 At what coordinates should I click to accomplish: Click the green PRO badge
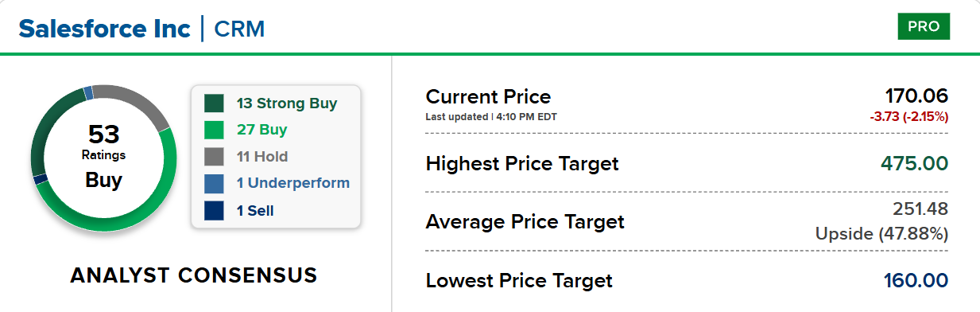924,26
